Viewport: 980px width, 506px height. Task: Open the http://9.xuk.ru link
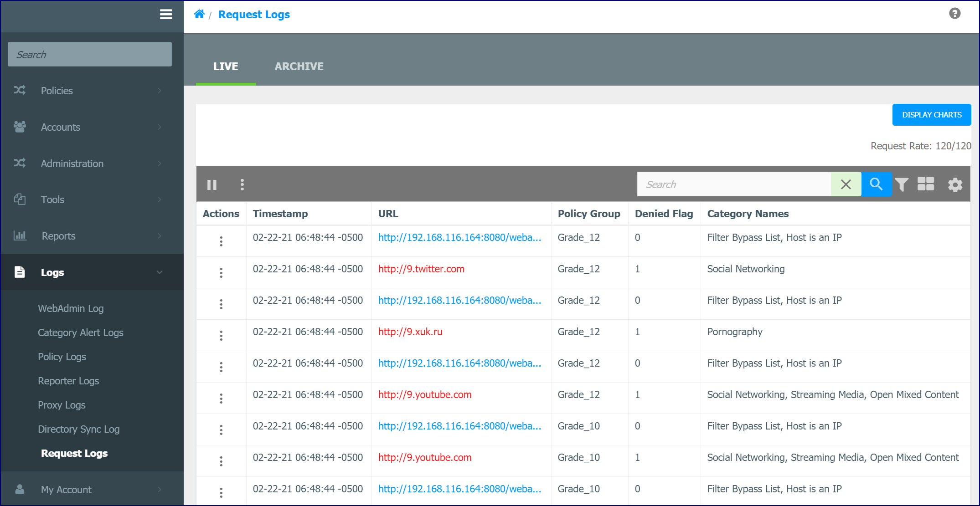tap(410, 332)
